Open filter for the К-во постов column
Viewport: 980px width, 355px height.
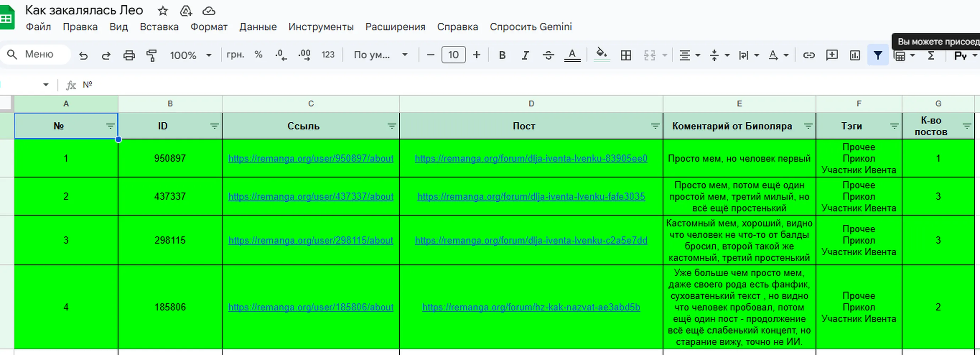[967, 126]
